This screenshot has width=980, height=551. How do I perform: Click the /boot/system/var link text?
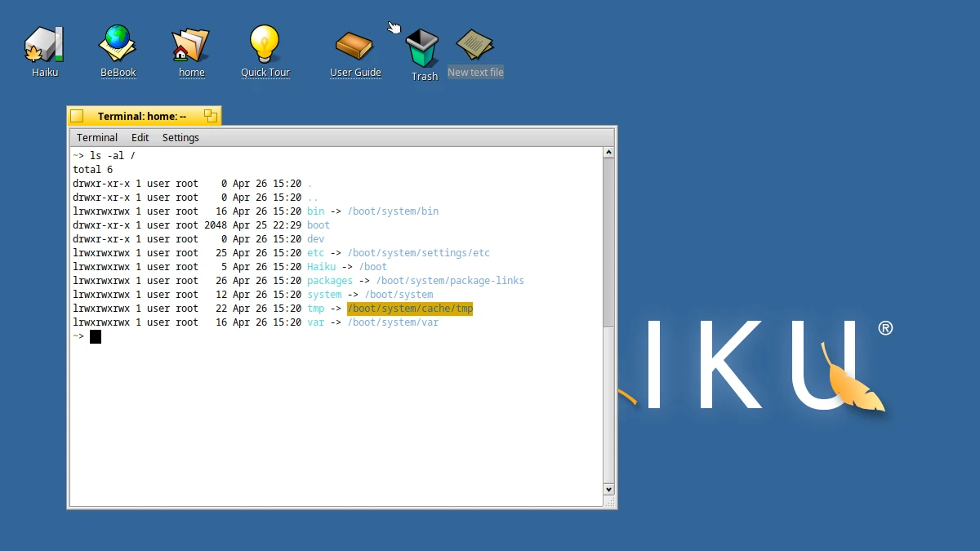pos(393,322)
